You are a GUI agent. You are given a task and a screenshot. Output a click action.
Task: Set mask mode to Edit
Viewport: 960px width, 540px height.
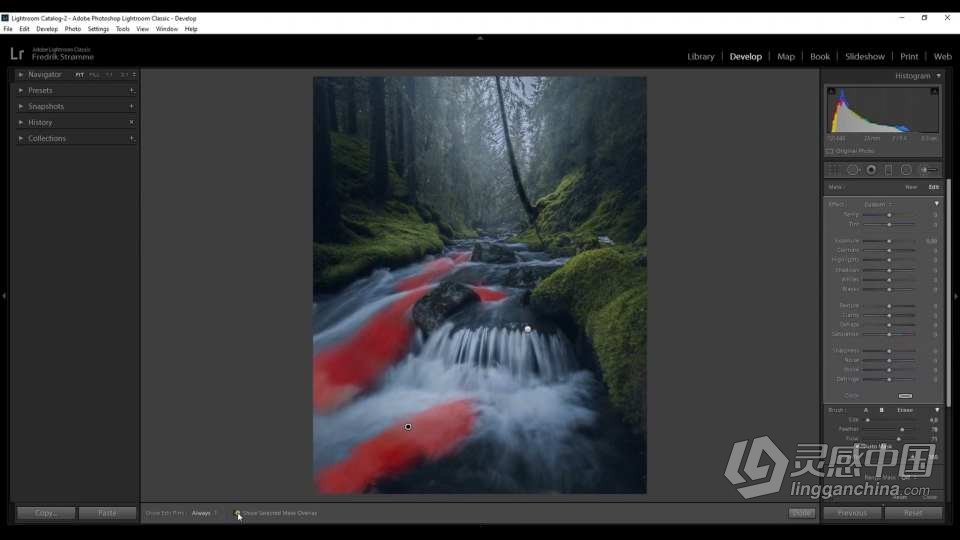934,187
